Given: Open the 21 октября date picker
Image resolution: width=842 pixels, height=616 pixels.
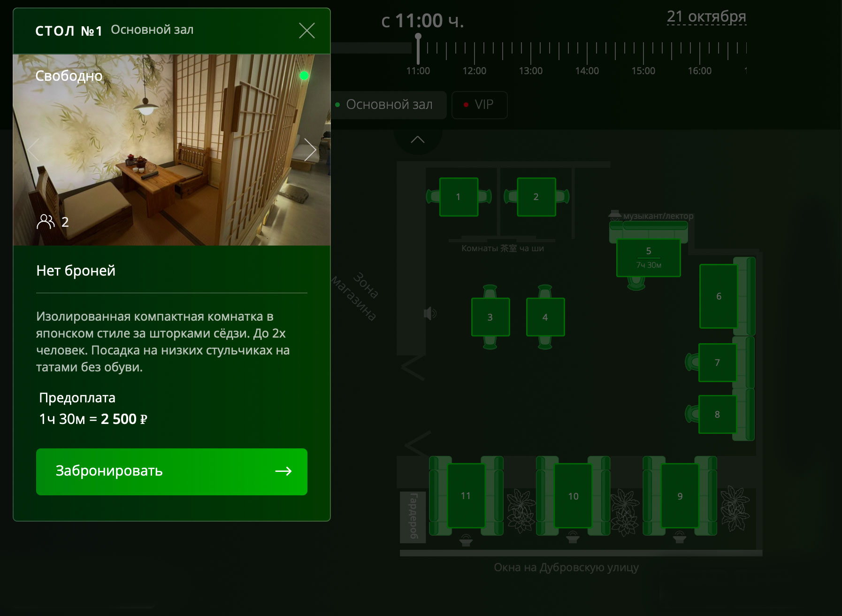Looking at the screenshot, I should coord(706,17).
